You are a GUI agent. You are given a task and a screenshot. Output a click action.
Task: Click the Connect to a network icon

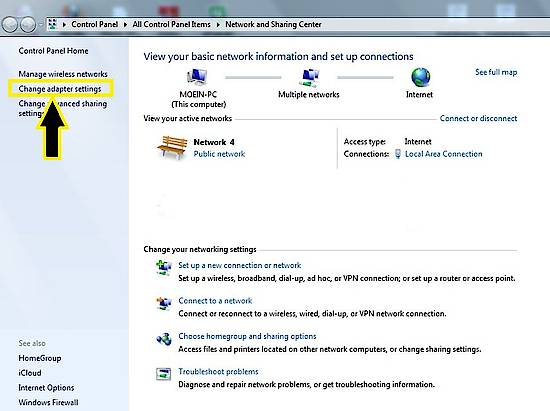[164, 303]
